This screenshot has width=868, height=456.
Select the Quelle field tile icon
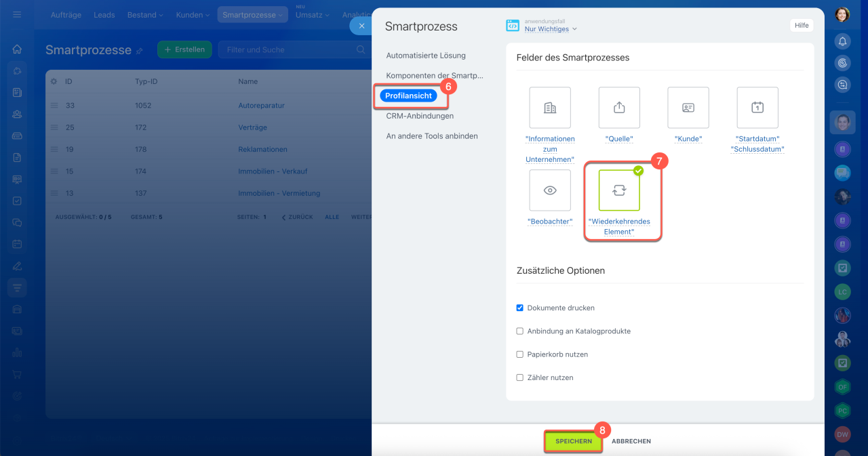click(x=619, y=108)
